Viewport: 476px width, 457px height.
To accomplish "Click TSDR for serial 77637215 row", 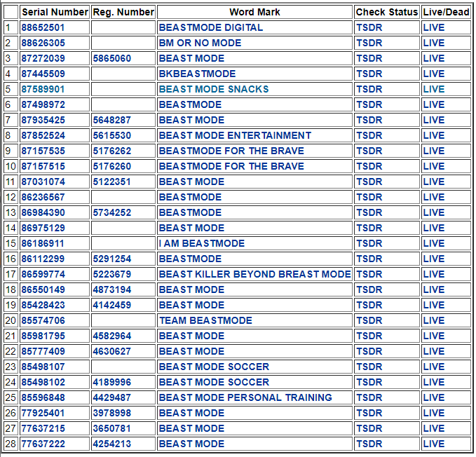I will 369,428.
